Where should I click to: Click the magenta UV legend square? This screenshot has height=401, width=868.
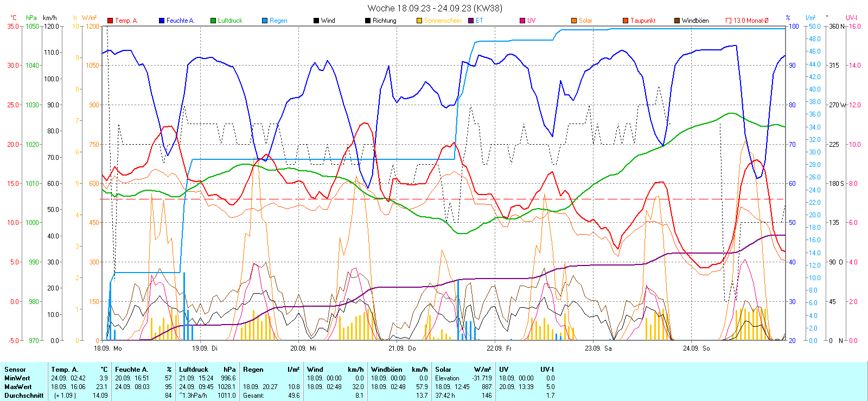pos(522,21)
